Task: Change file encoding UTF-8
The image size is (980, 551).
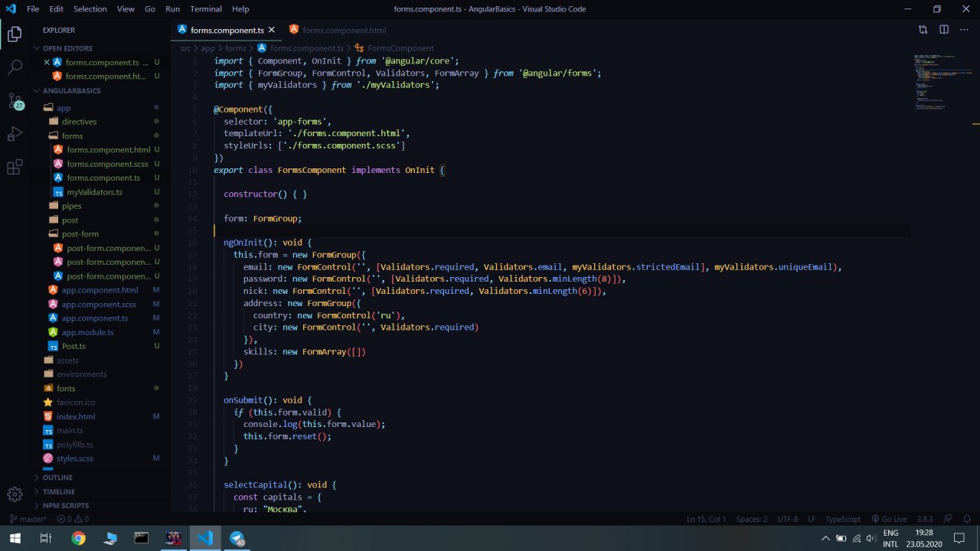Action: (x=788, y=519)
